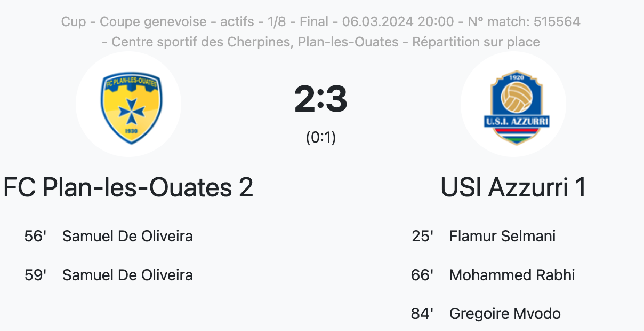Click the (0:1) halftime score
This screenshot has height=331, width=644.
click(321, 138)
